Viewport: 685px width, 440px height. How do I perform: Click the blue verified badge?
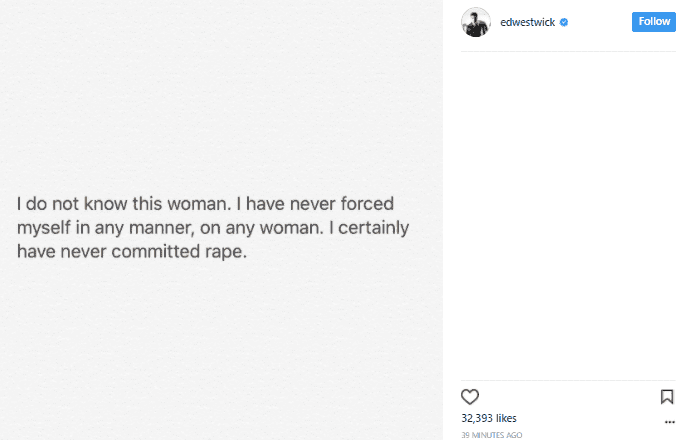[x=564, y=22]
